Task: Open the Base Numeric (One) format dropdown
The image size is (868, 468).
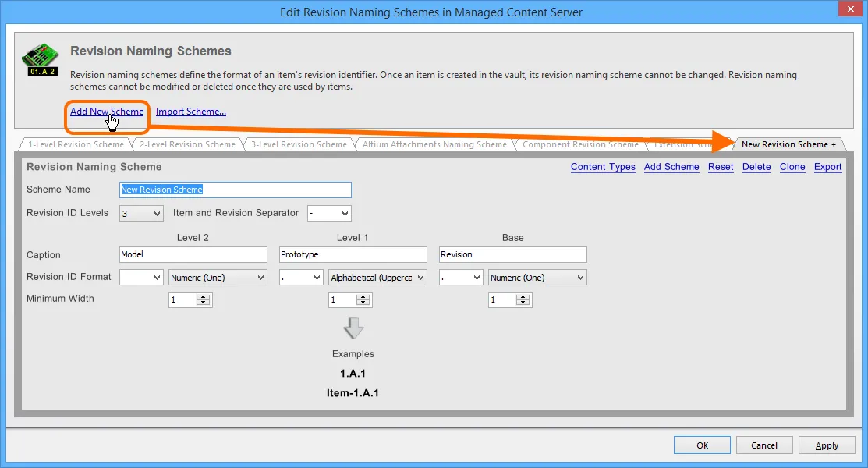Action: click(537, 278)
